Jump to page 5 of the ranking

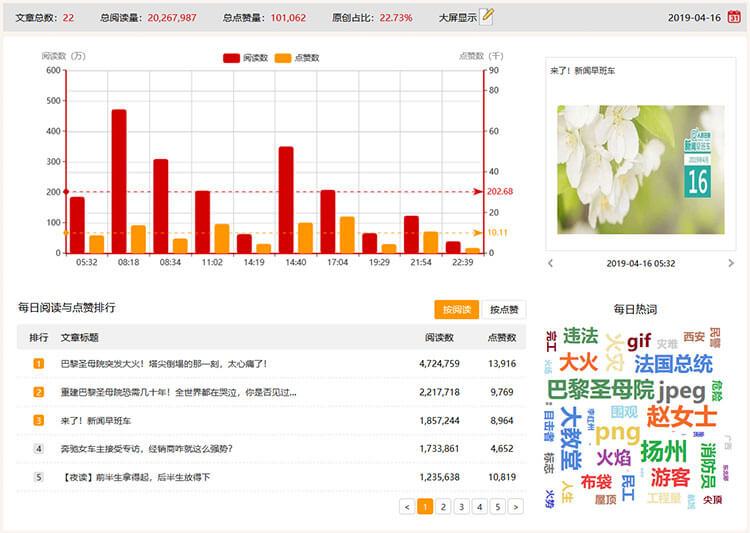pos(497,507)
